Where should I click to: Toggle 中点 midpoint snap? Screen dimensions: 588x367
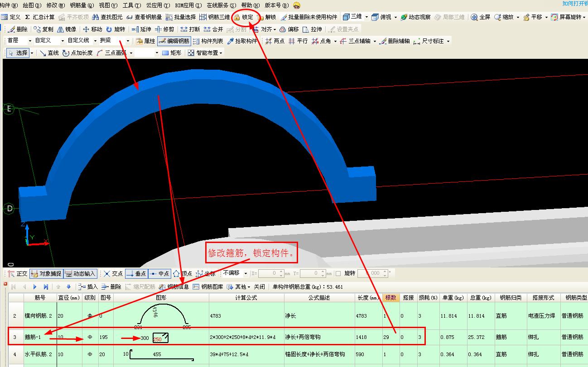(x=159, y=274)
